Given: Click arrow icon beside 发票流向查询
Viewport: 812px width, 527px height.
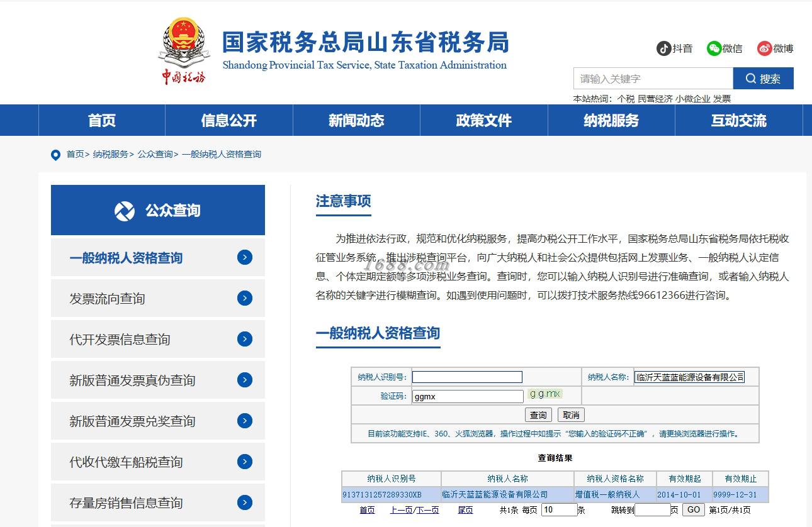Looking at the screenshot, I should (245, 298).
